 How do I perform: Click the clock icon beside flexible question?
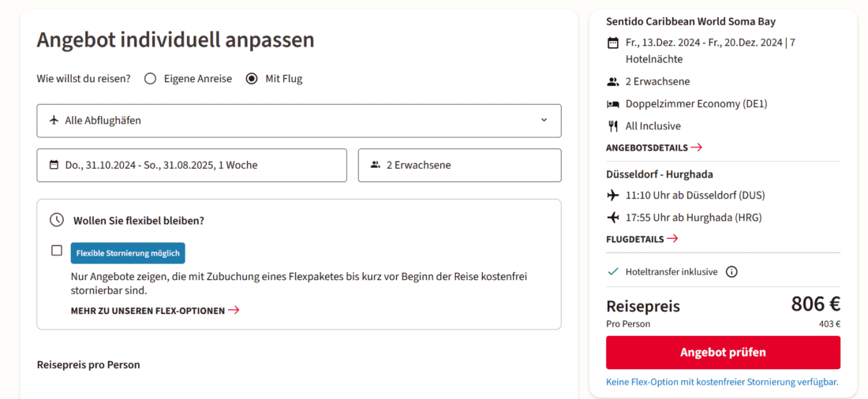coord(57,220)
